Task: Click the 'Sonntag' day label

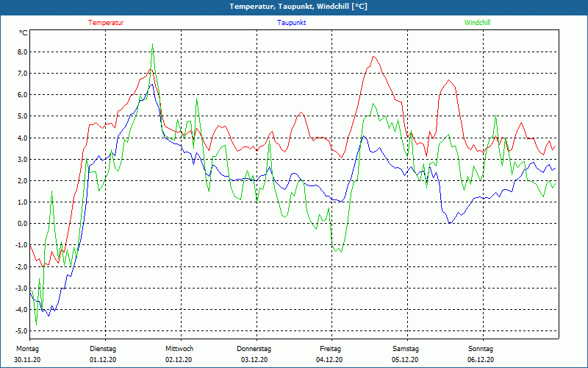Action: (x=481, y=349)
